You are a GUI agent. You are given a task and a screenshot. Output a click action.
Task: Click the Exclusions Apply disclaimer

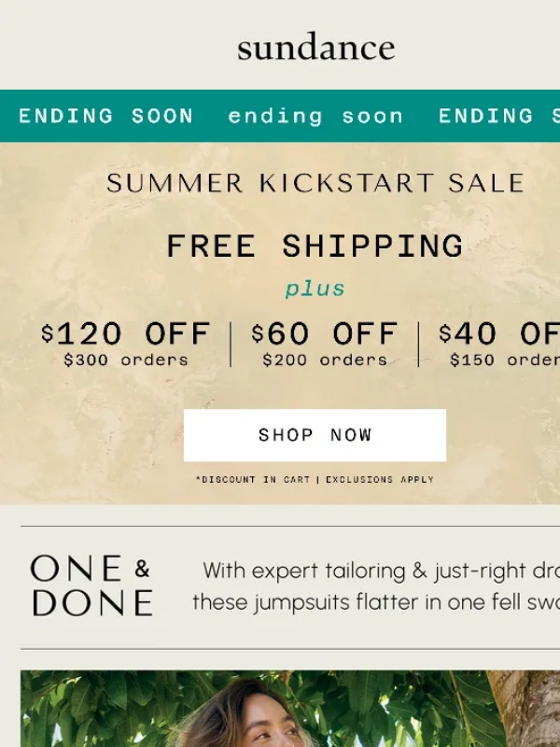click(x=380, y=480)
